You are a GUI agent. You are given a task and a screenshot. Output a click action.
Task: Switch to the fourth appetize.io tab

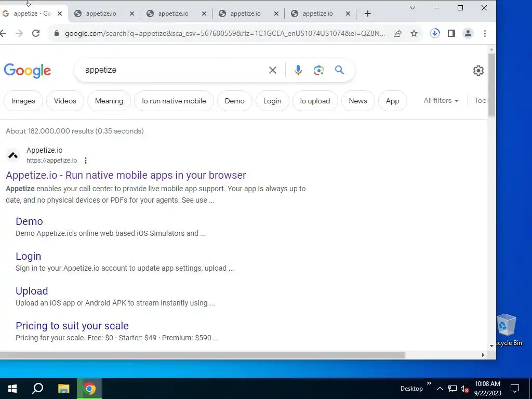(245, 14)
